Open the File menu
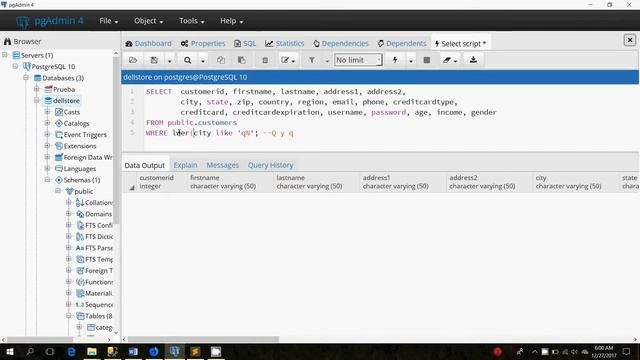This screenshot has height=360, width=640. click(x=109, y=21)
